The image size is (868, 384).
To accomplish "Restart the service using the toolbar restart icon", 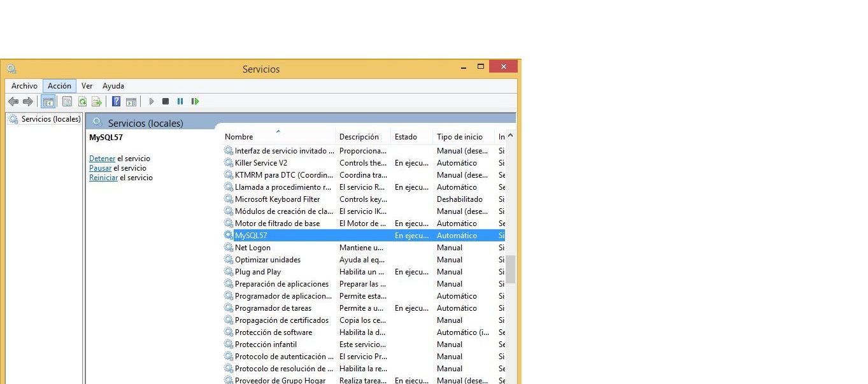I will click(195, 101).
